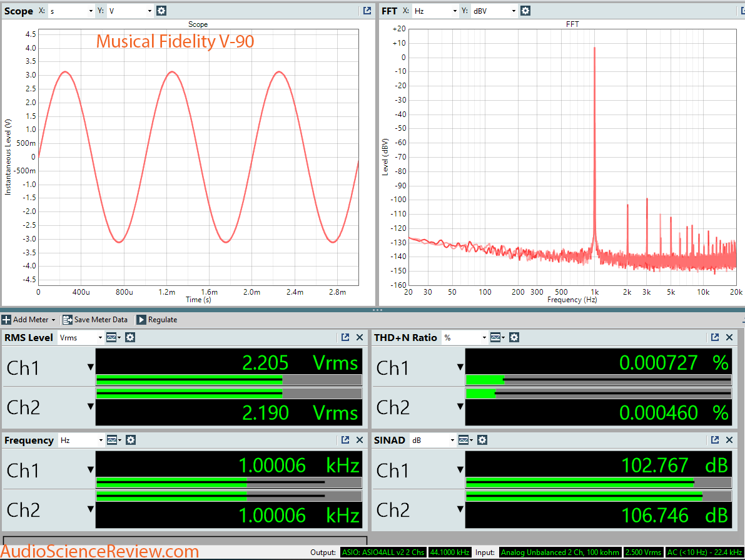The height and width of the screenshot is (560, 745).
Task: Click the THD+N Ratio Ch2 green level bar
Action: coord(598,394)
